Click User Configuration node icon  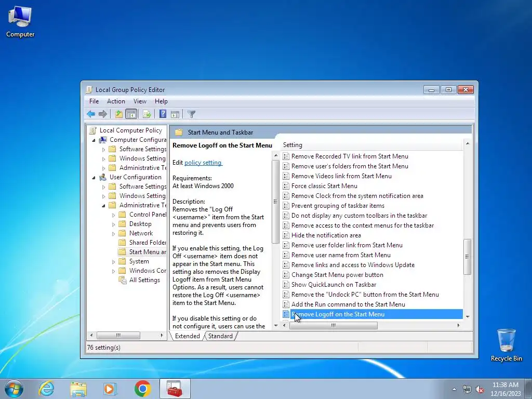click(x=103, y=177)
